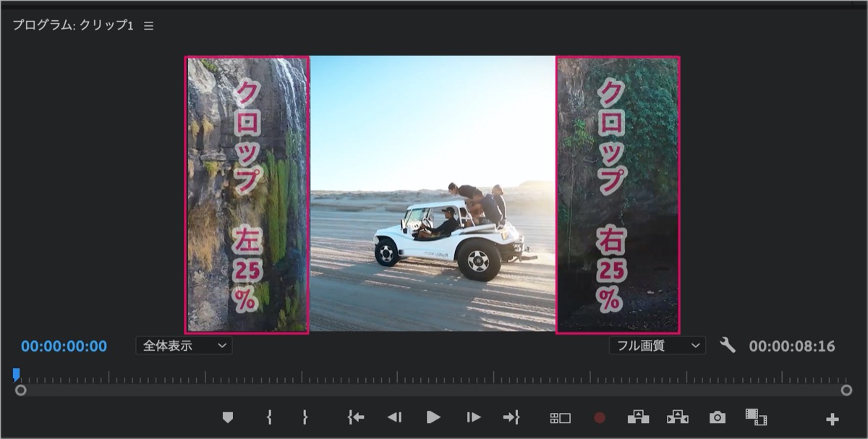
Task: Click the duration timecode 00:00:08:16
Action: point(792,346)
